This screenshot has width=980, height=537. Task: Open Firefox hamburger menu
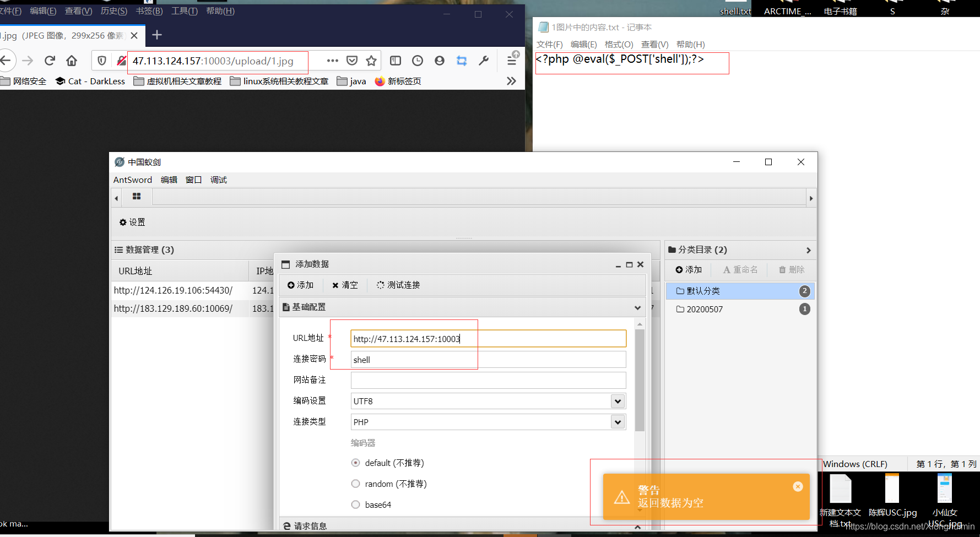point(512,61)
